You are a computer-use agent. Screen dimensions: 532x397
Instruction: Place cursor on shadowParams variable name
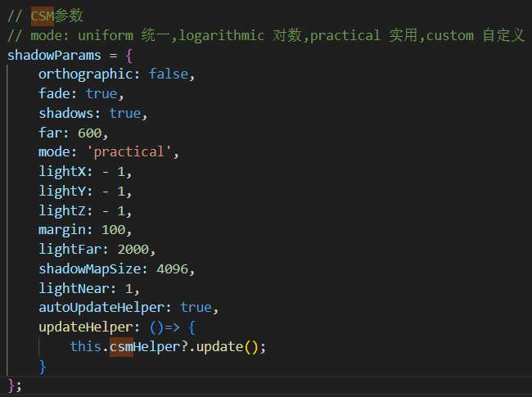[54, 56]
